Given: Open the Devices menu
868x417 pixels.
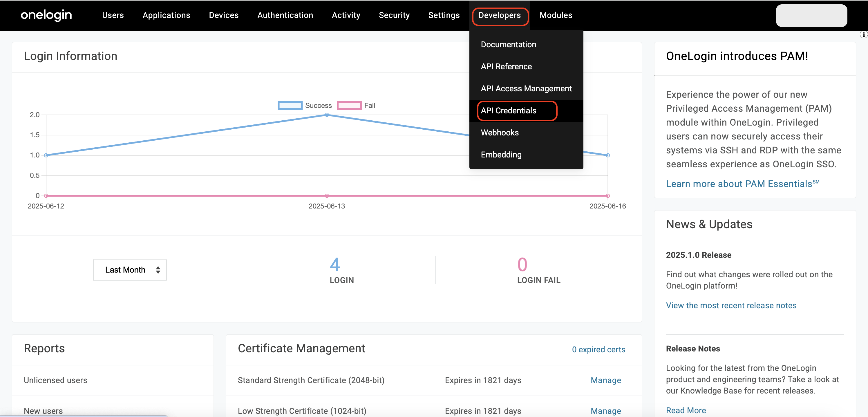Looking at the screenshot, I should tap(224, 15).
